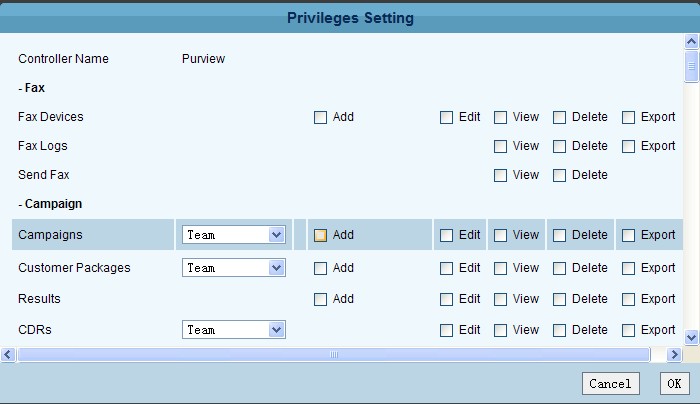Click the vertical scrollbar down arrow
The height and width of the screenshot is (404, 700).
[691, 339]
